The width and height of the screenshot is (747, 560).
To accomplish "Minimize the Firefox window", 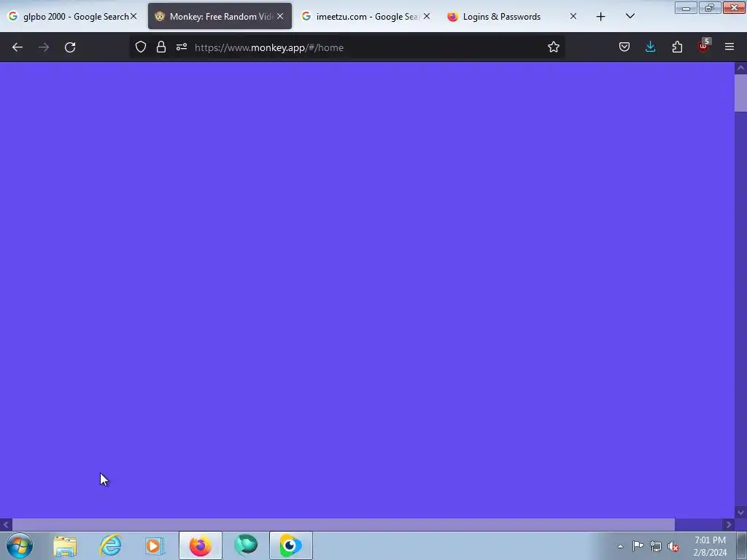I will point(686,8).
